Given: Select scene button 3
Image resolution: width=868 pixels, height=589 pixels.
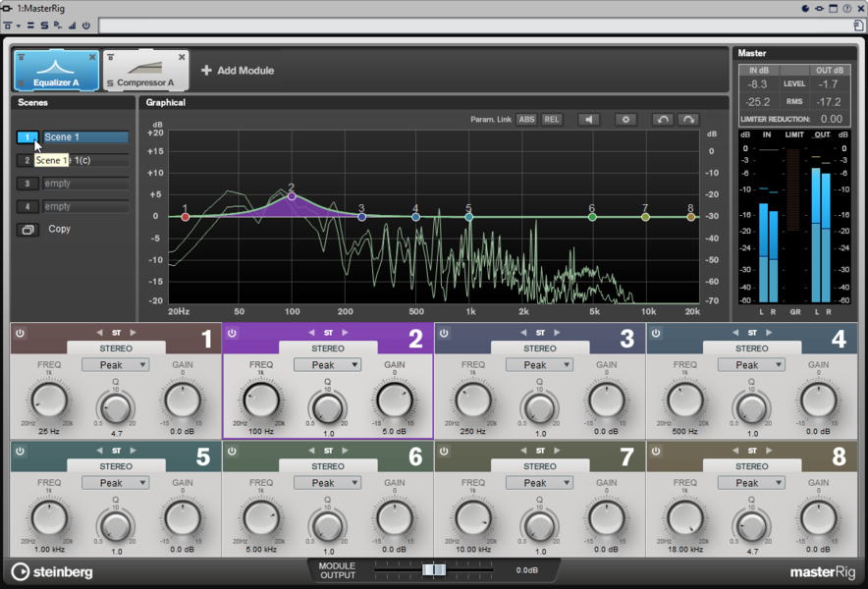Looking at the screenshot, I should pyautogui.click(x=27, y=184).
